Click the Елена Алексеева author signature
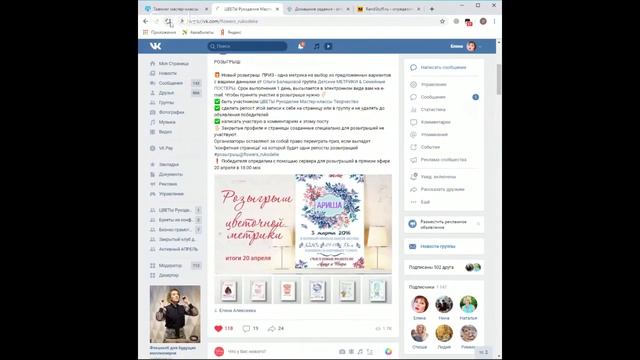 238,311
